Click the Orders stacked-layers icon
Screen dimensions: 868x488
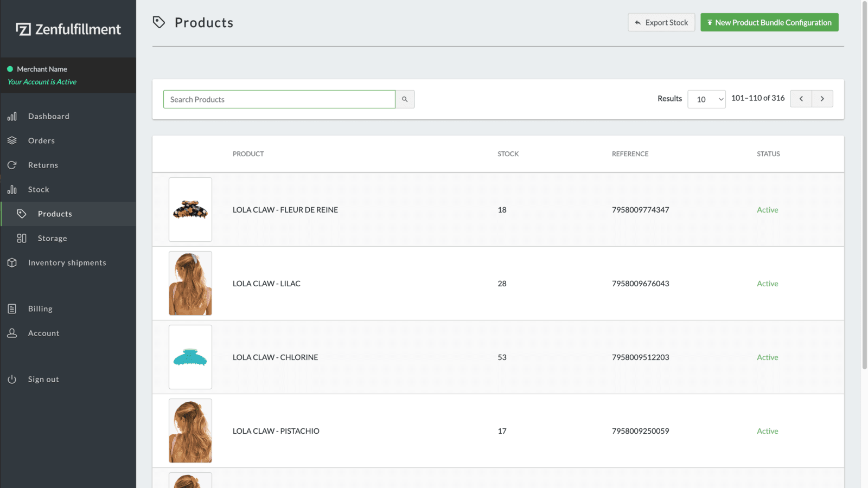(12, 140)
